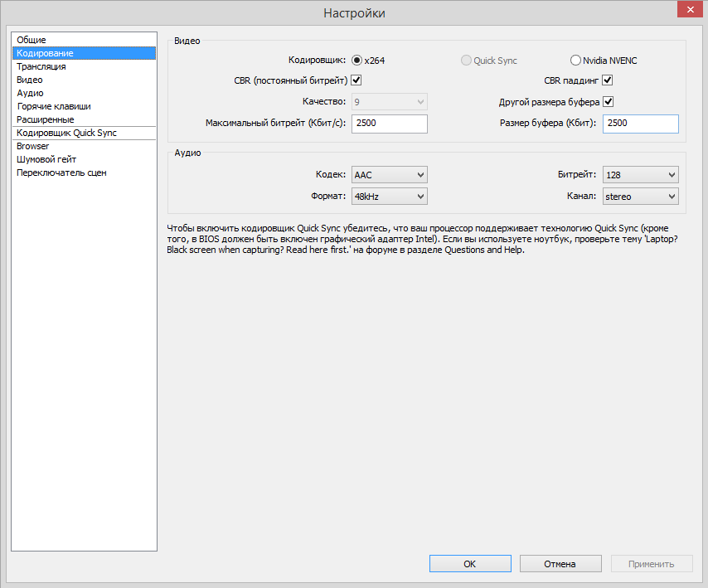The height and width of the screenshot is (588, 708).
Task: Expand the audio Битрейт 128 dropdown
Action: coord(640,175)
